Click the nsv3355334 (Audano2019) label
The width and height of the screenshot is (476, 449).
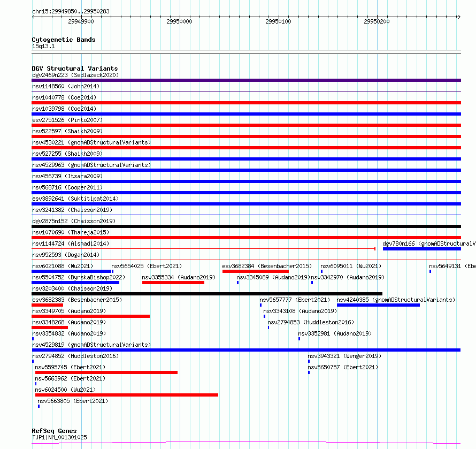179,277
